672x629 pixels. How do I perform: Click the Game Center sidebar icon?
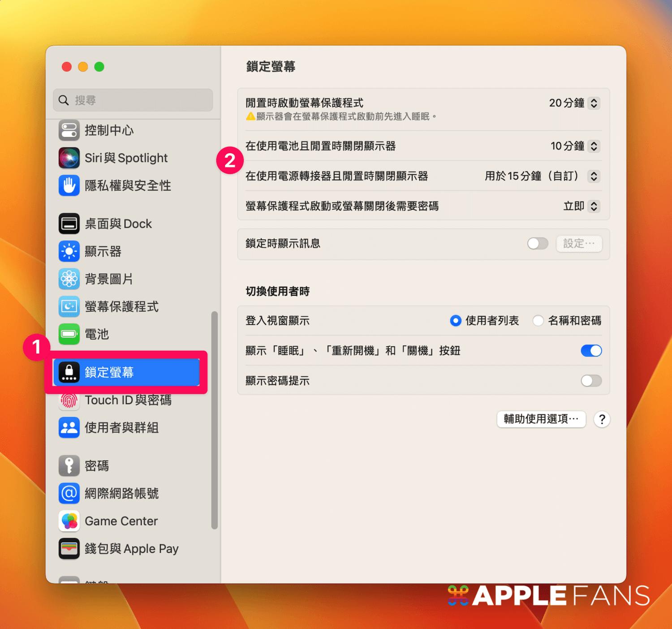(121, 521)
